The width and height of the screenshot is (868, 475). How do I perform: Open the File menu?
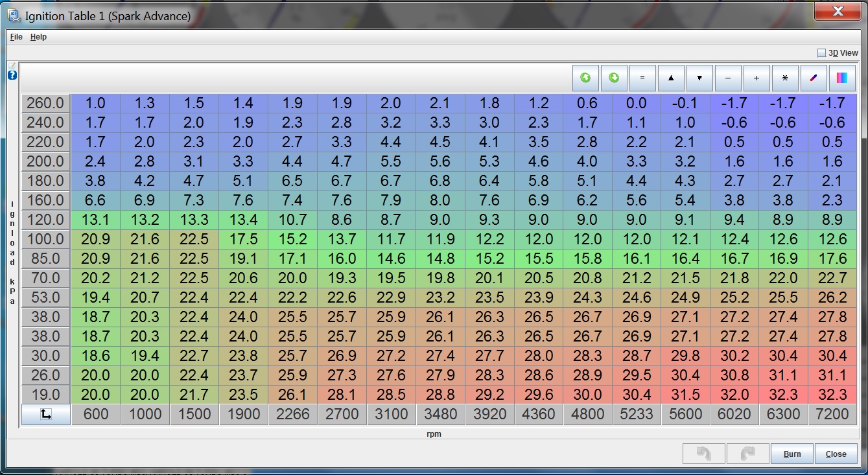click(16, 37)
